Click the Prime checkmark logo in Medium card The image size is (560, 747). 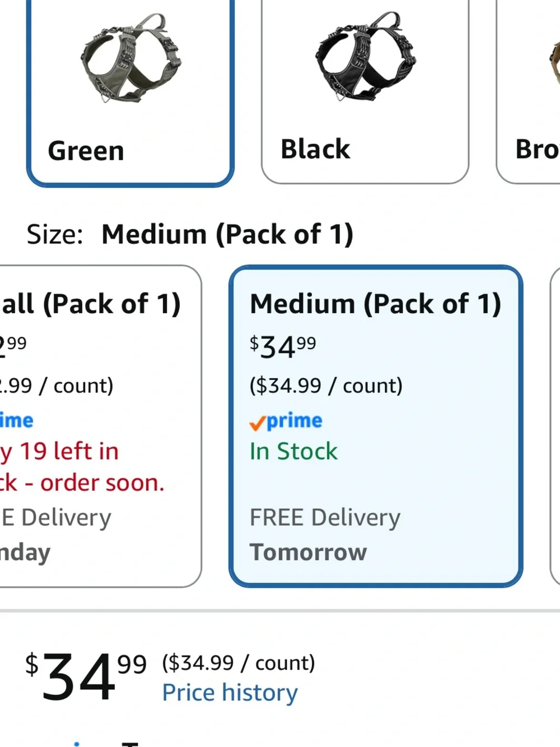tap(286, 421)
